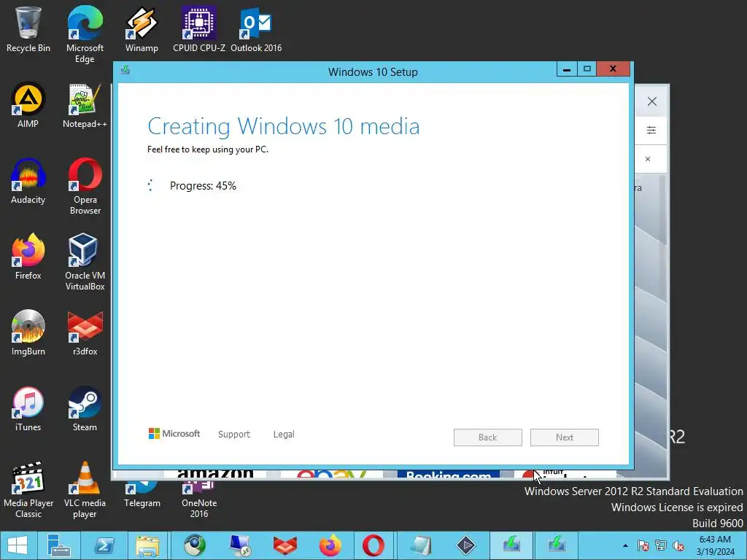Click the Back button in Setup
Image resolution: width=747 pixels, height=560 pixels.
tap(488, 437)
